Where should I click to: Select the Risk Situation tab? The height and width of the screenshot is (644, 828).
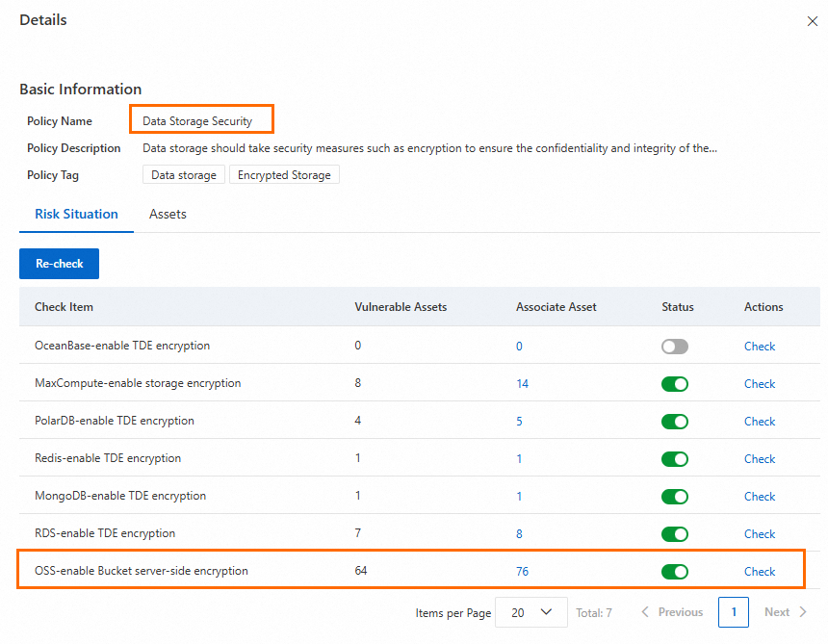pyautogui.click(x=76, y=214)
